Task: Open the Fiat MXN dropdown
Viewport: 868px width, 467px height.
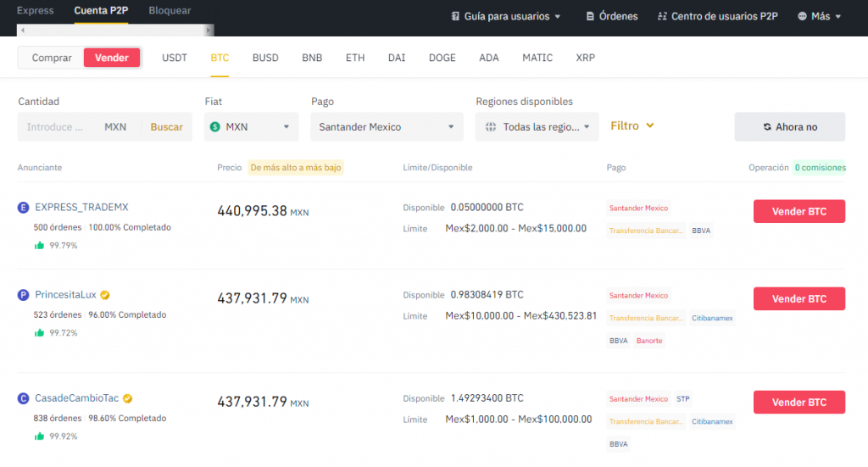Action: (251, 127)
